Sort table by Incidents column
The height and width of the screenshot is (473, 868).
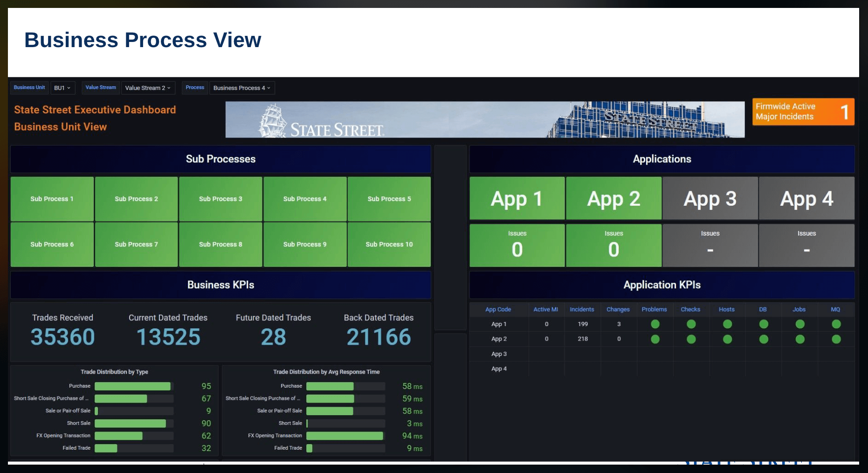[582, 309]
